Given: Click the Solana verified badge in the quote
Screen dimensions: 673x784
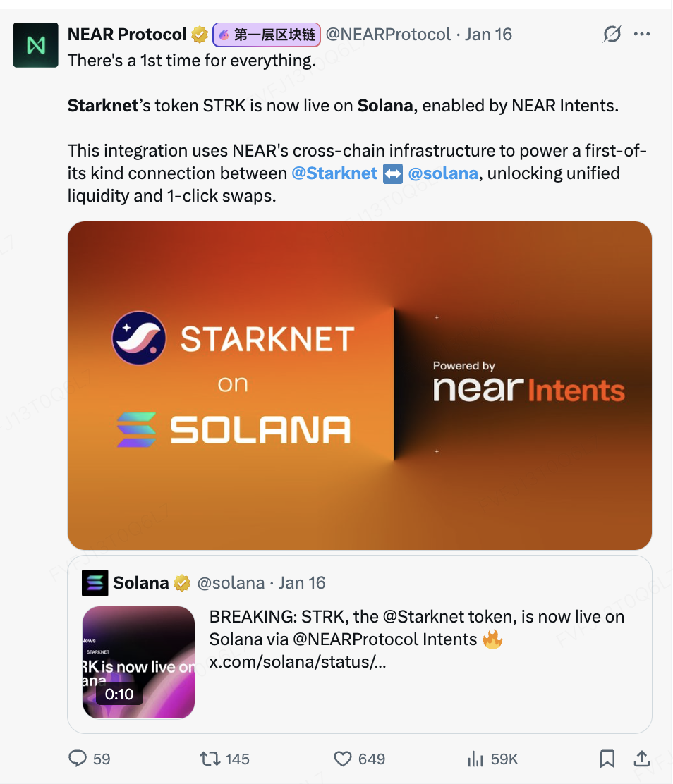Looking at the screenshot, I should (182, 583).
